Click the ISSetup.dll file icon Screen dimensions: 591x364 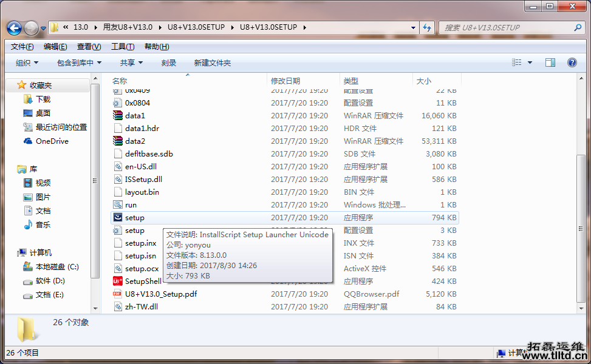pos(119,179)
